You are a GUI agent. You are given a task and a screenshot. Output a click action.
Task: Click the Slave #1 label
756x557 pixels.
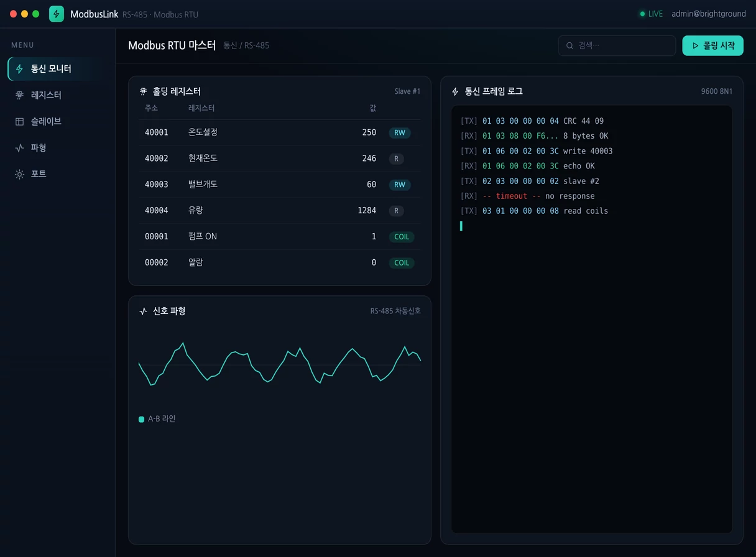(x=407, y=91)
